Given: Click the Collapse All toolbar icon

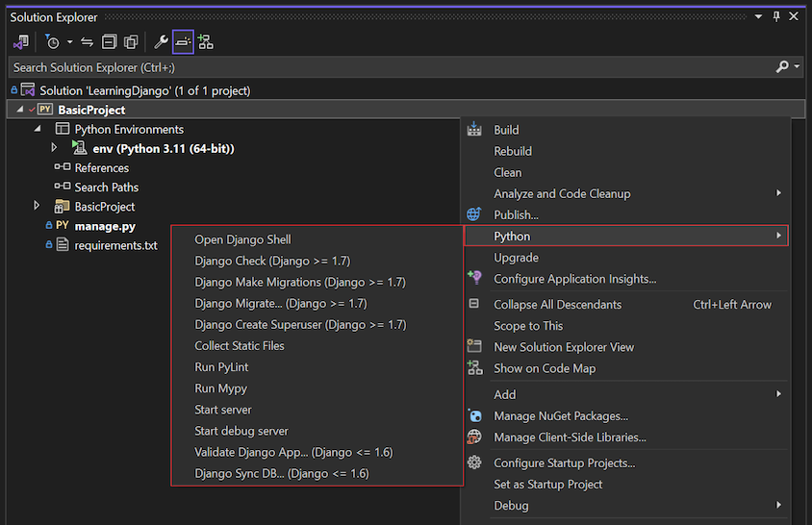Looking at the screenshot, I should coord(109,42).
